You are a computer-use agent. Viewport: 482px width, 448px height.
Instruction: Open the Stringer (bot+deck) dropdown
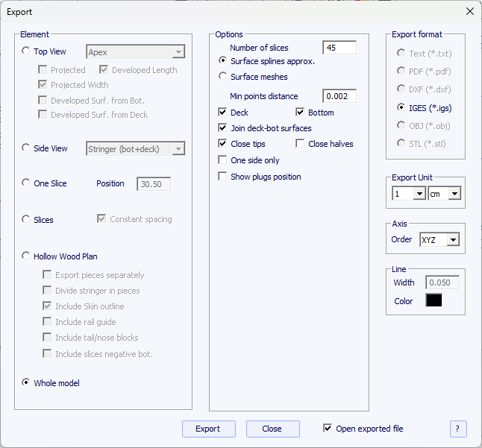pos(136,149)
